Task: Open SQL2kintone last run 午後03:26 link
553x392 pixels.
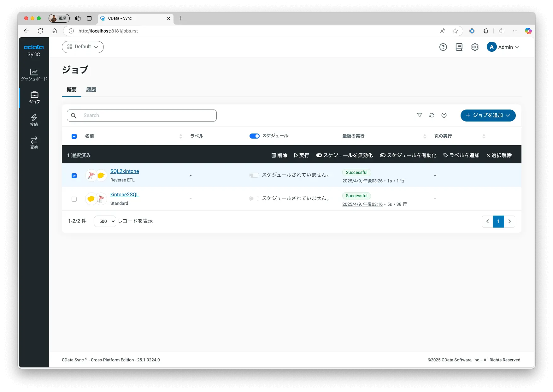Action: coord(362,181)
